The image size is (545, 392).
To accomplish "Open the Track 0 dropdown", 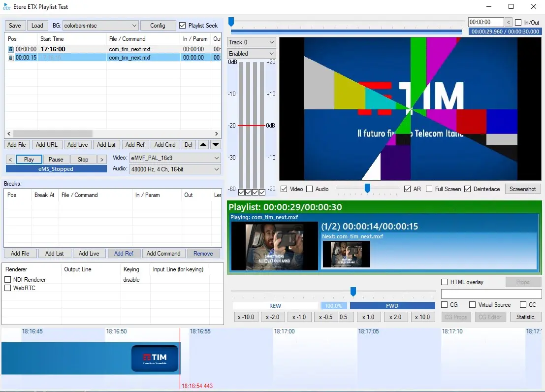I will (x=252, y=42).
